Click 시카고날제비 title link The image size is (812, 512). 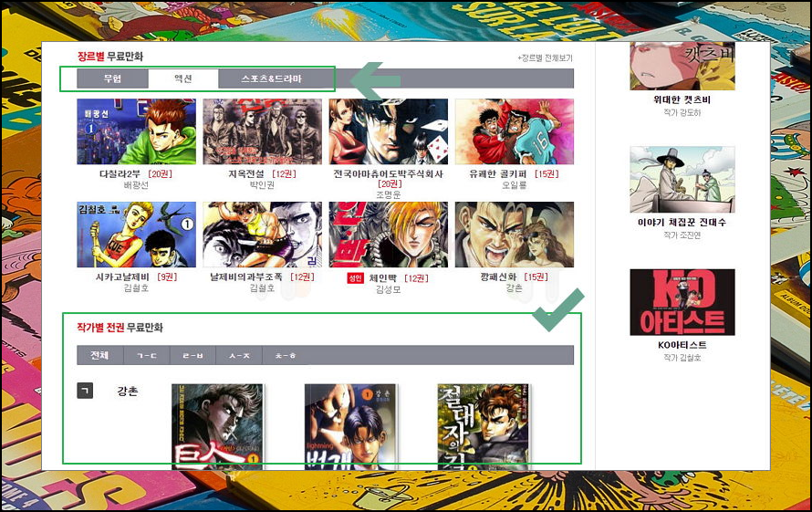click(122, 277)
